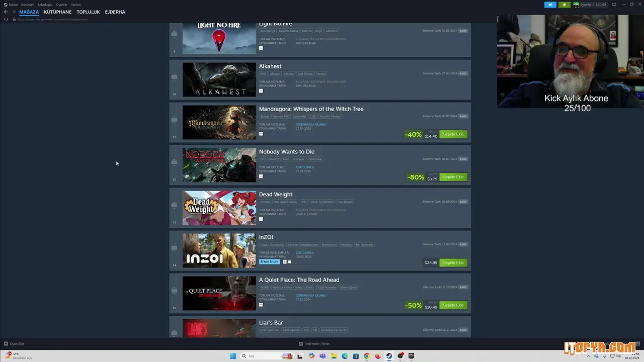The height and width of the screenshot is (362, 644).
Task: Grab the drag handle of Mandragora row
Action: pos(174,120)
